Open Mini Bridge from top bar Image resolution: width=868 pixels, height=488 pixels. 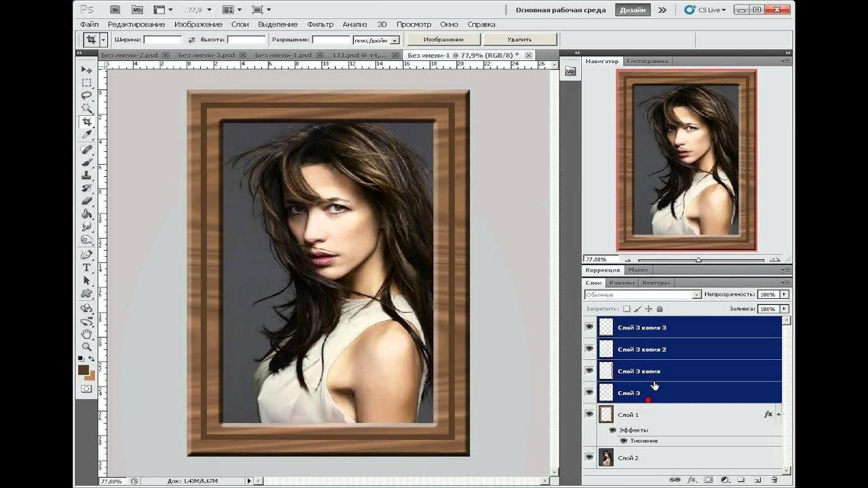[x=138, y=9]
